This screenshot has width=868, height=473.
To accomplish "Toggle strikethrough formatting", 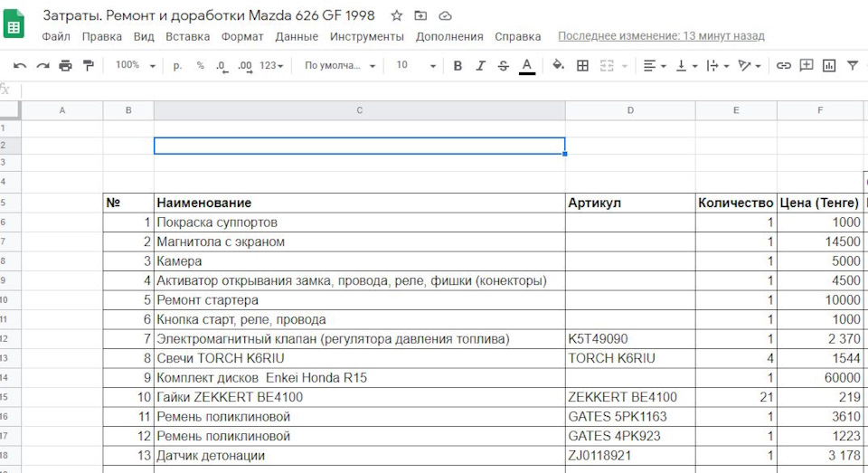I will pyautogui.click(x=503, y=66).
